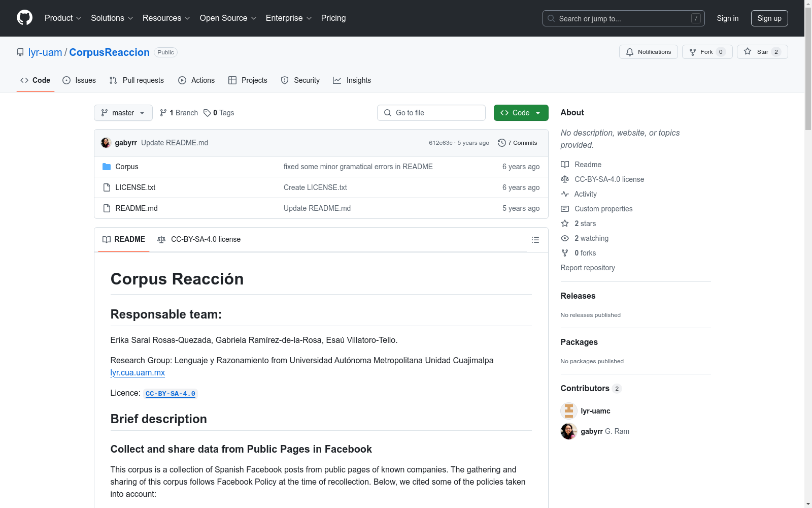Expand the Open Source menu

(x=228, y=18)
